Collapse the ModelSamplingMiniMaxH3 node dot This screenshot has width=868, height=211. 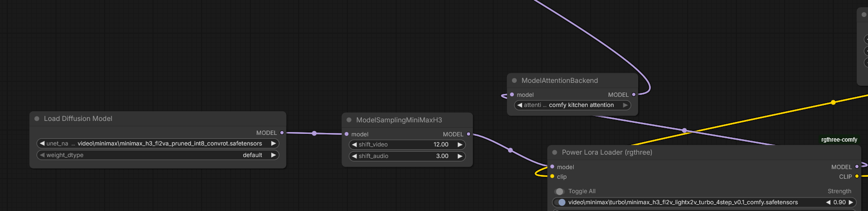(349, 120)
